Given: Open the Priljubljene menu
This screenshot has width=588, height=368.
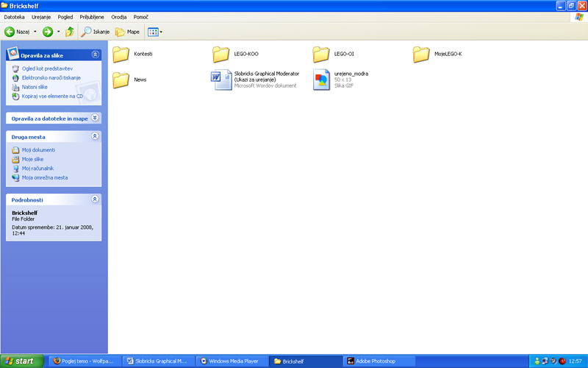Looking at the screenshot, I should tap(92, 17).
